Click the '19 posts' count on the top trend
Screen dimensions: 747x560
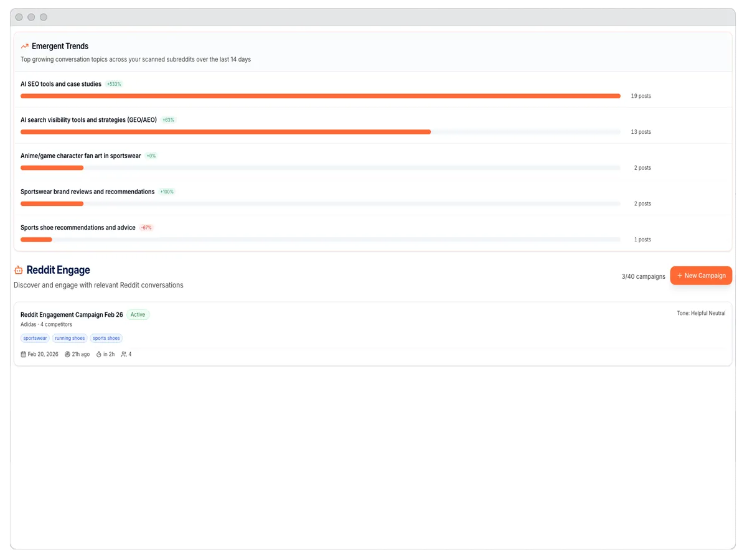pyautogui.click(x=641, y=96)
